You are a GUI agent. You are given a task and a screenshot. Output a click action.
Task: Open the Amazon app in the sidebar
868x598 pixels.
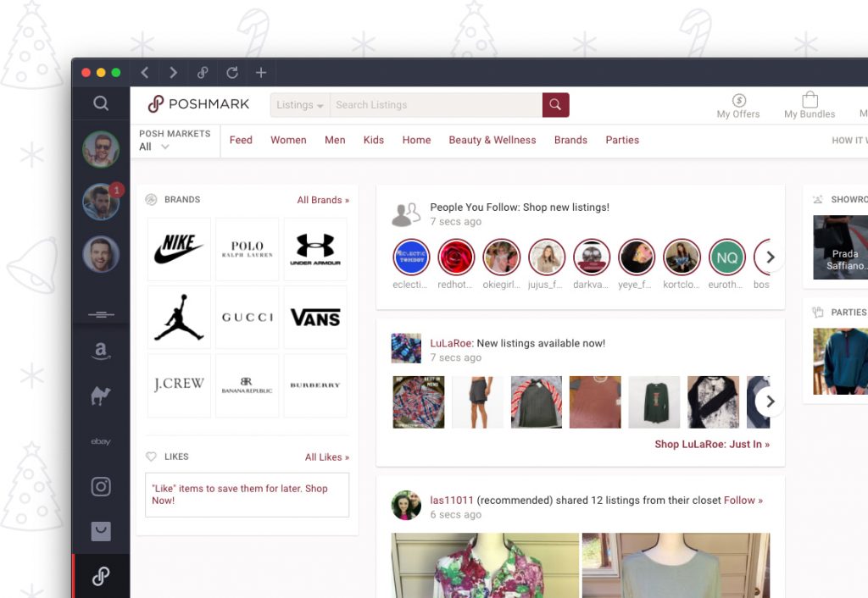click(x=101, y=351)
